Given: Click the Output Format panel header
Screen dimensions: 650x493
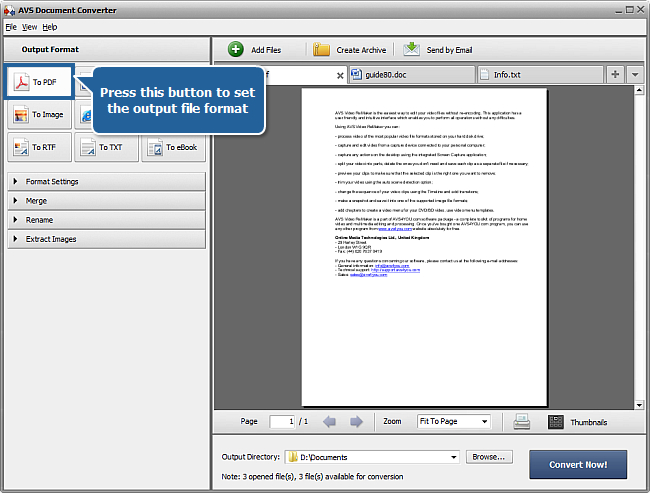Looking at the screenshot, I should point(107,49).
